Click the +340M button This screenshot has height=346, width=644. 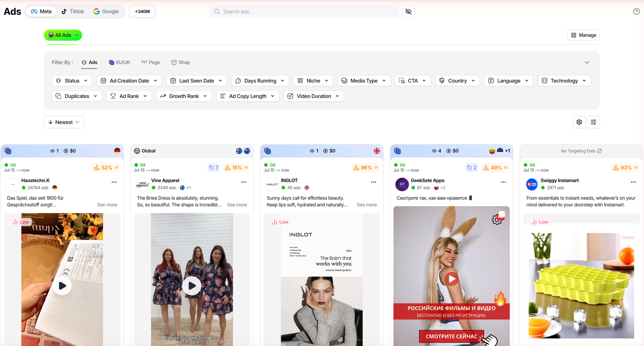(142, 12)
